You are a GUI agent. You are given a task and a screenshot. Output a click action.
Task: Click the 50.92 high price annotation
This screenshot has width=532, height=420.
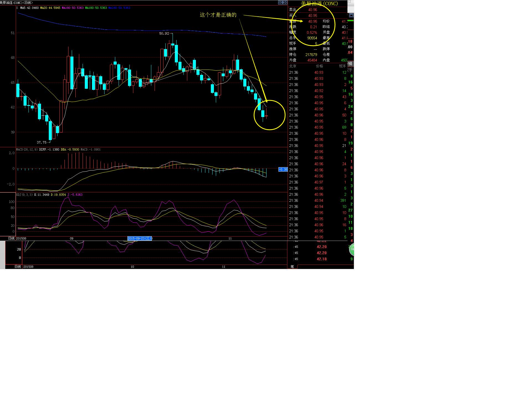pyautogui.click(x=164, y=33)
